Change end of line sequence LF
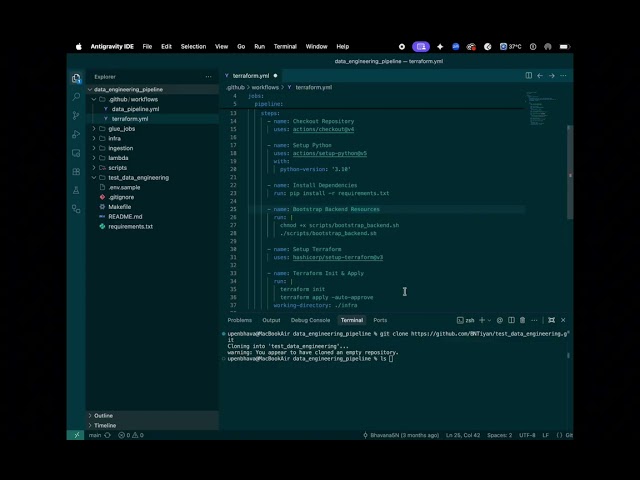640x480 pixels. (x=545, y=435)
